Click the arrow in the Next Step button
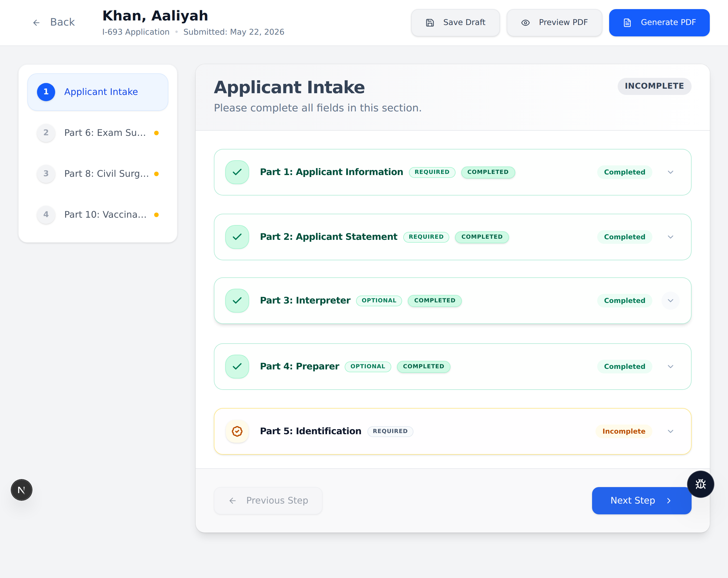 tap(669, 501)
